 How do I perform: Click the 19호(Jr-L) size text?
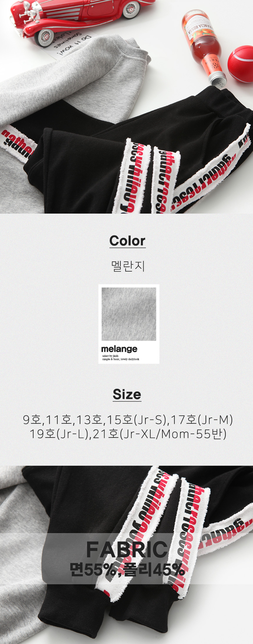point(59,434)
